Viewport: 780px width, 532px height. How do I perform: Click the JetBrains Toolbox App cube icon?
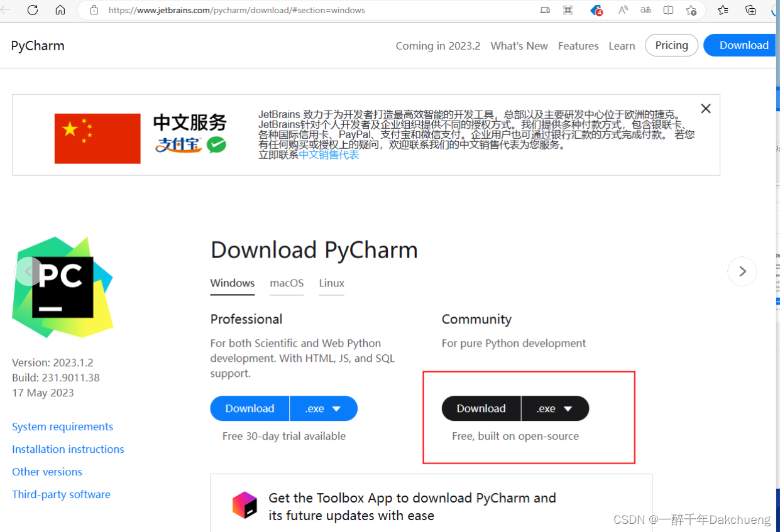click(x=245, y=505)
